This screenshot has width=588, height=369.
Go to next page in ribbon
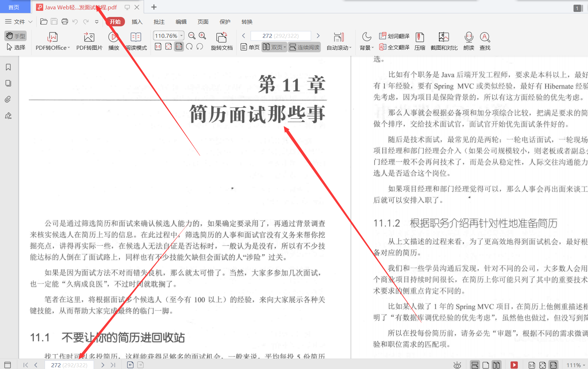[318, 36]
